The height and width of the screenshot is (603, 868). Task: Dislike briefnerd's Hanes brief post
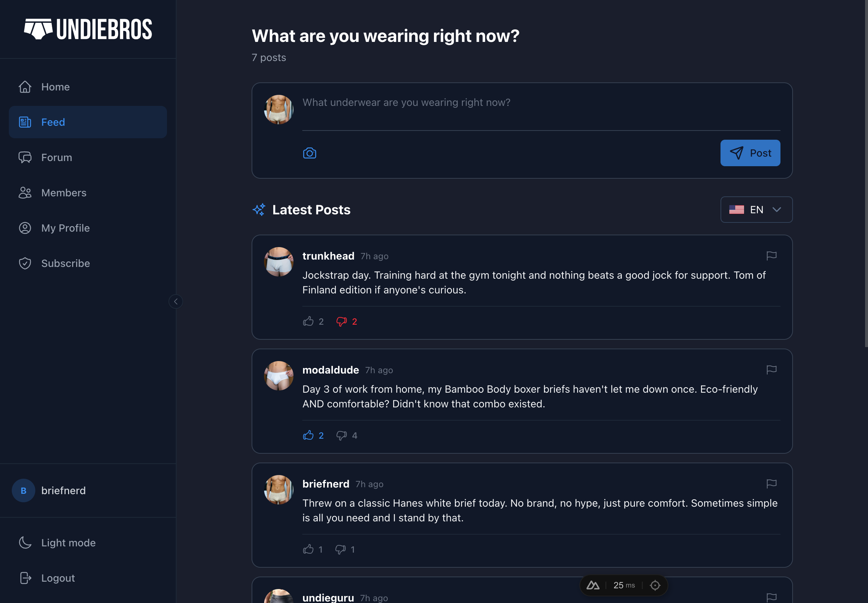(x=341, y=549)
